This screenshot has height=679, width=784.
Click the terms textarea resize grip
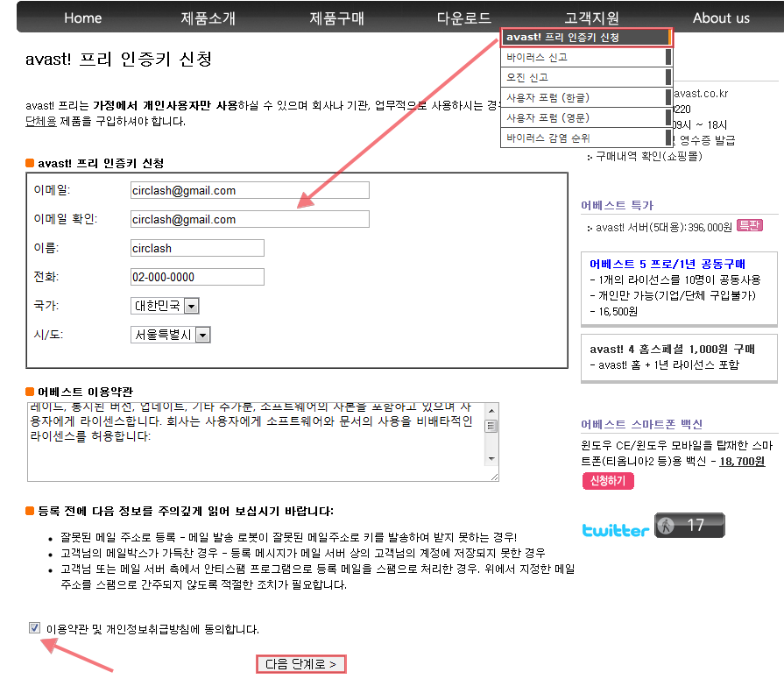click(x=494, y=477)
